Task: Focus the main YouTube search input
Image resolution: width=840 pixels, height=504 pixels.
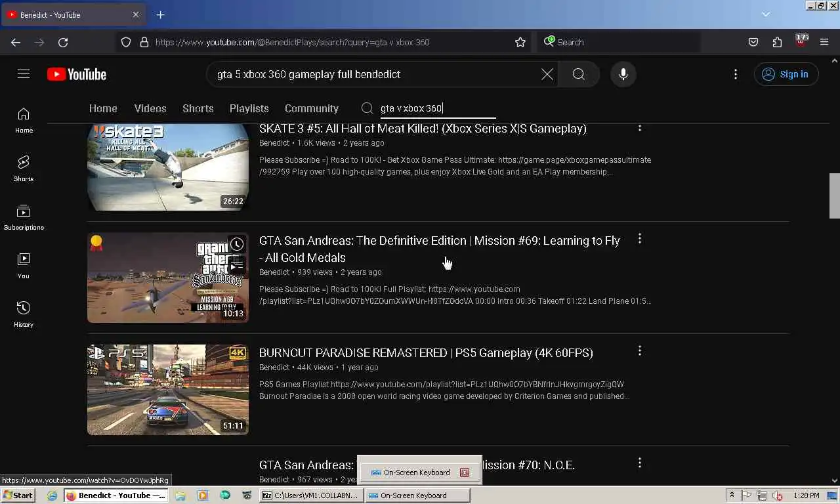Action: click(x=374, y=74)
